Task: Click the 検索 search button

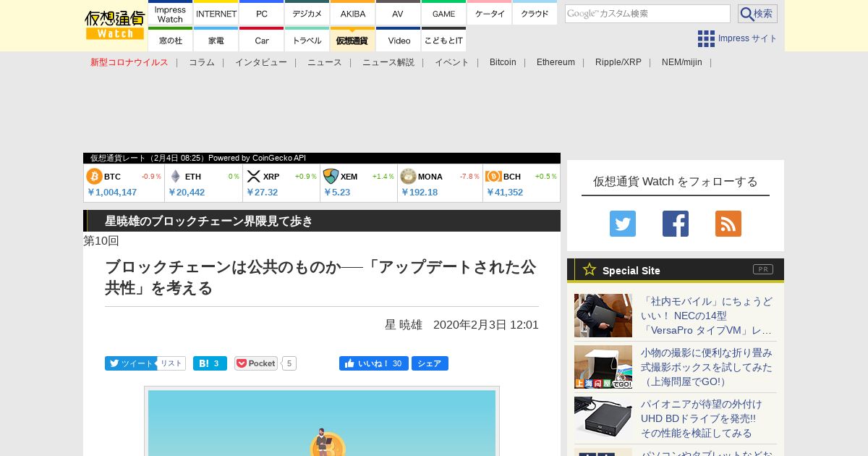Action: point(757,14)
